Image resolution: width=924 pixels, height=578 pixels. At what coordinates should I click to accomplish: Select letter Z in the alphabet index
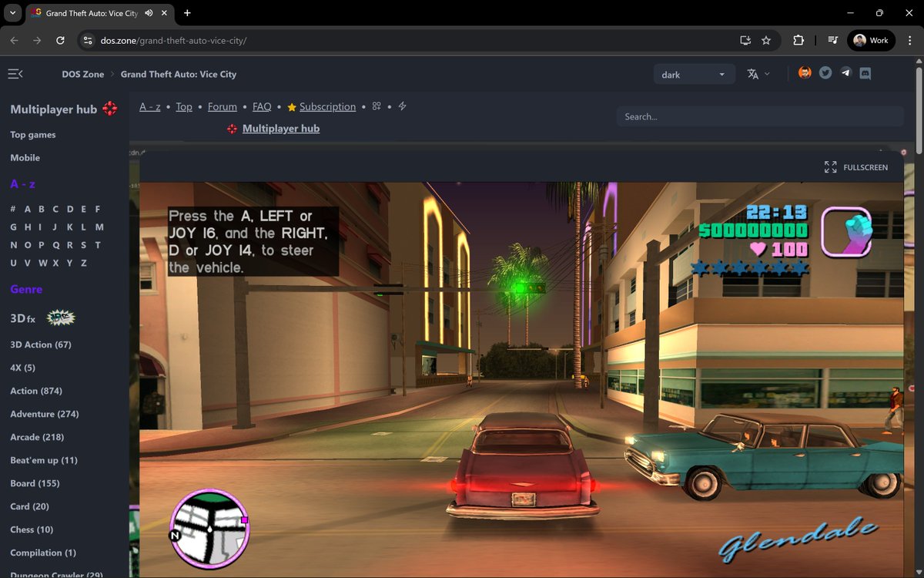(83, 264)
